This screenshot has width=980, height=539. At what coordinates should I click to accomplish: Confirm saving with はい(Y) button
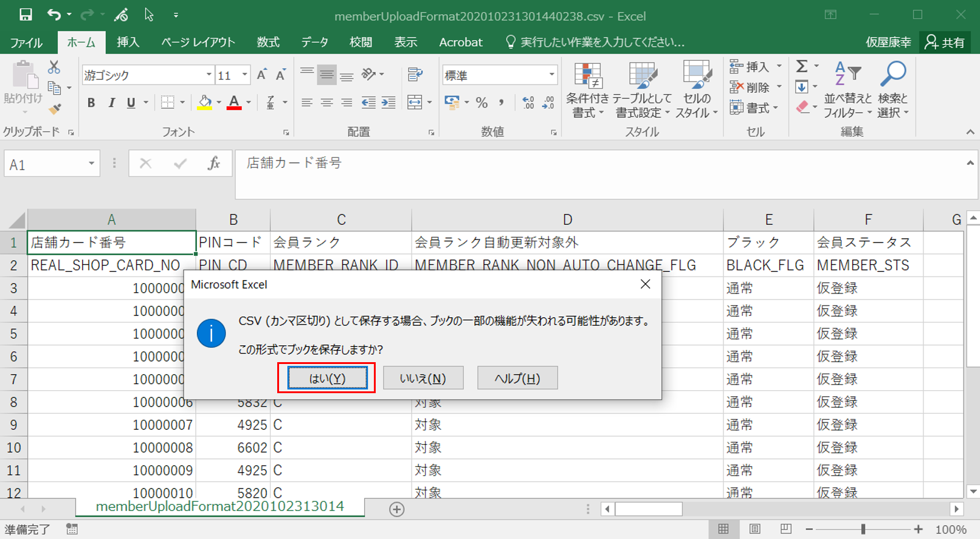click(x=327, y=378)
